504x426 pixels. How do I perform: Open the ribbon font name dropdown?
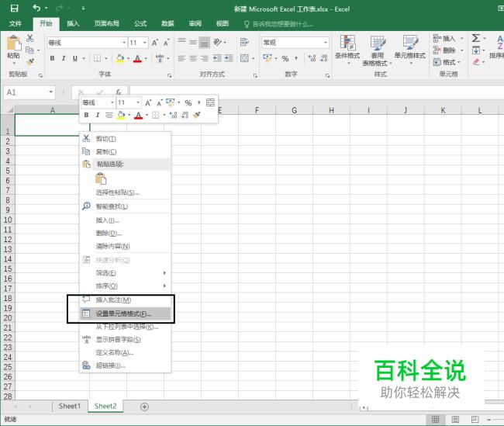(124, 43)
